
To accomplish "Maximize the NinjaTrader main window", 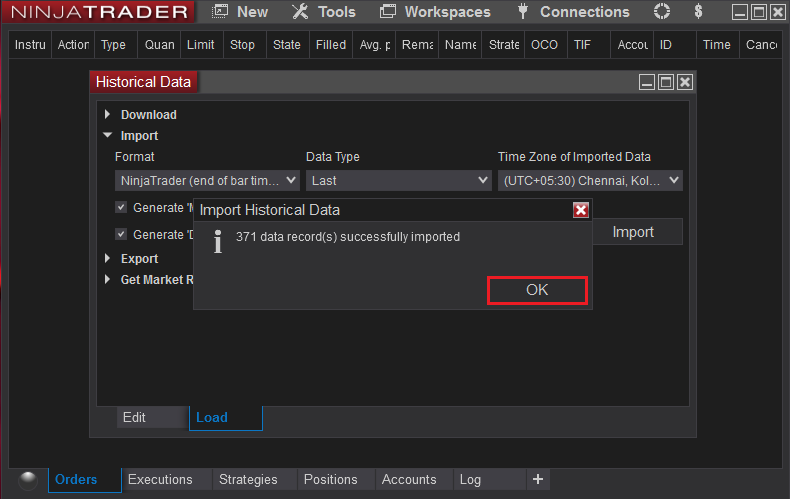I will click(x=759, y=12).
